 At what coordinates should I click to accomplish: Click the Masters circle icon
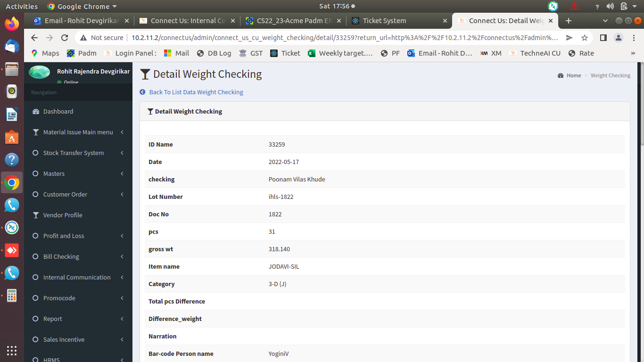(x=35, y=173)
